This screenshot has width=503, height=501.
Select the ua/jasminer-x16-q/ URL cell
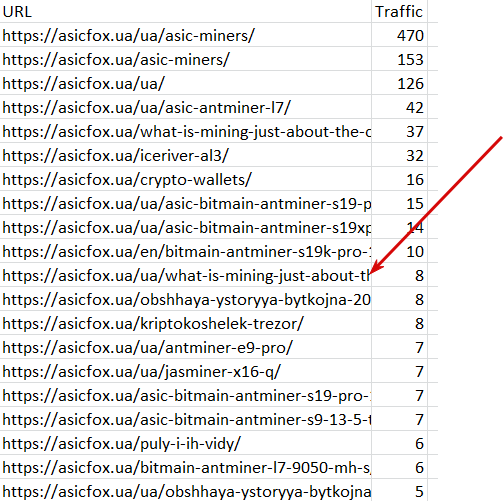pos(186,371)
